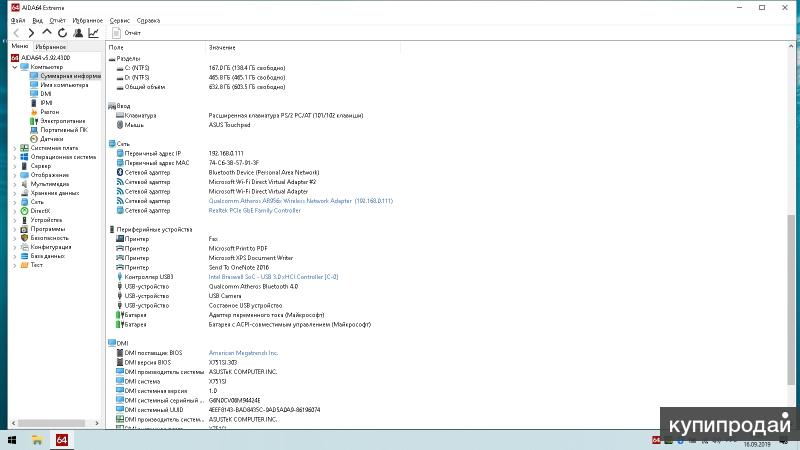Click the C: (NTFS) partition row

(x=201, y=68)
